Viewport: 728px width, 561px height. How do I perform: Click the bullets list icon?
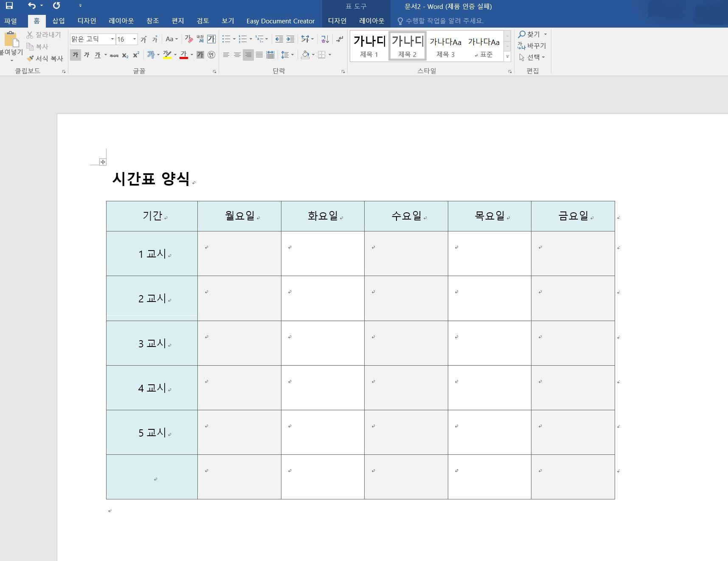click(226, 39)
